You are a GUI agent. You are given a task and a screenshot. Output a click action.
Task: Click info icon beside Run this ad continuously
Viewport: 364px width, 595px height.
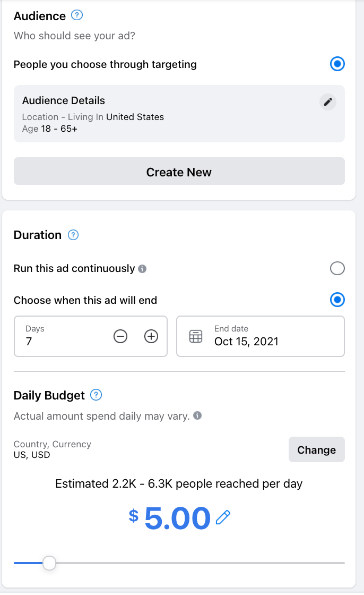142,269
